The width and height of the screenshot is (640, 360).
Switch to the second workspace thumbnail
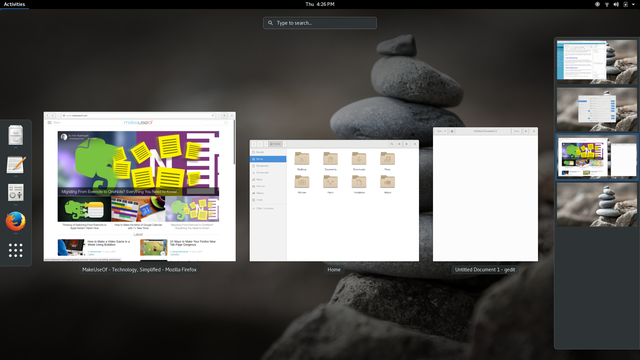(x=597, y=109)
